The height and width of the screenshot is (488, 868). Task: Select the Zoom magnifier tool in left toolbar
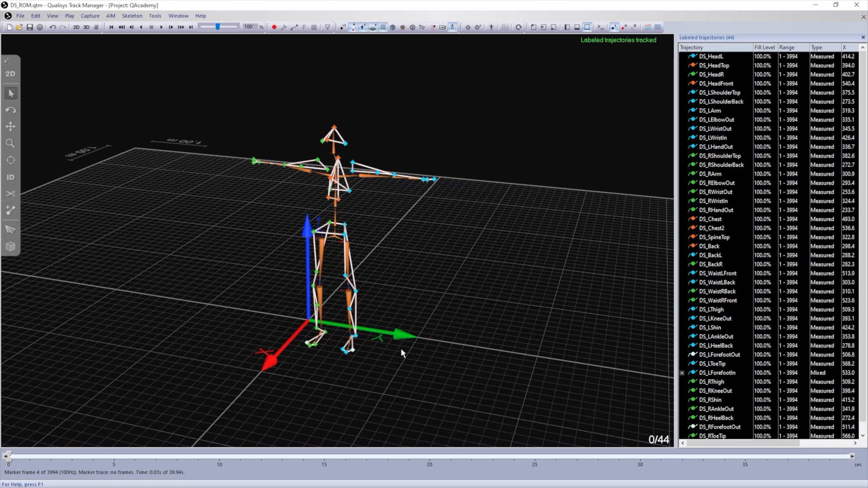pos(10,144)
